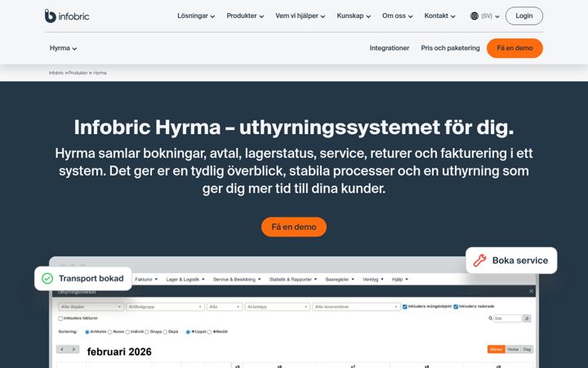Click the Login button
This screenshot has height=368, width=588.
[523, 16]
